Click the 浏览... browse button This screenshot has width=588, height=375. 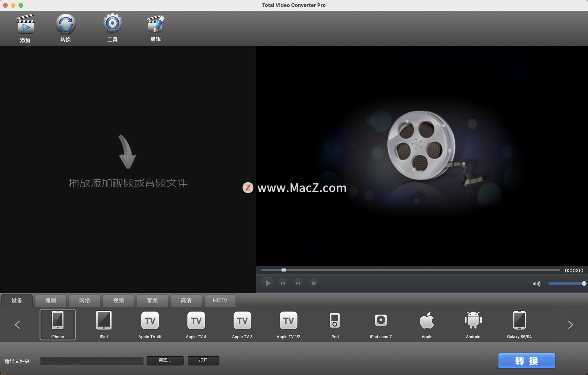[x=165, y=361]
